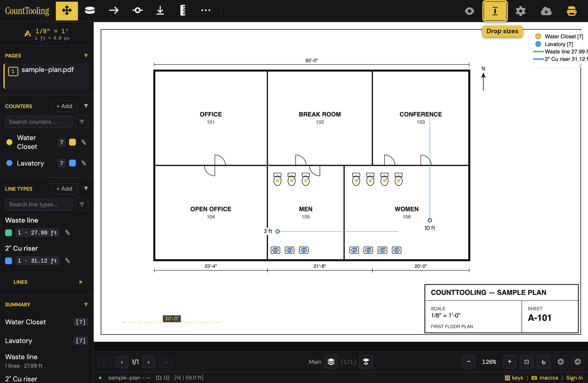Open the counters filter button
The height and width of the screenshot is (383, 588).
[x=82, y=122]
